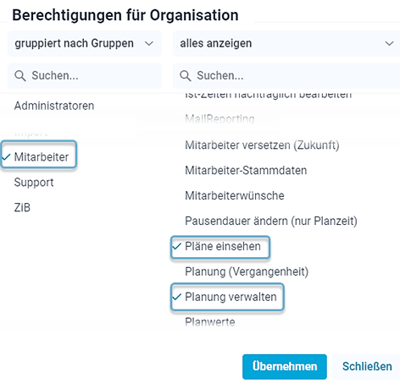Deselect the Pläne einsehen permission
Screen dimensions: 400x383
tap(220, 247)
